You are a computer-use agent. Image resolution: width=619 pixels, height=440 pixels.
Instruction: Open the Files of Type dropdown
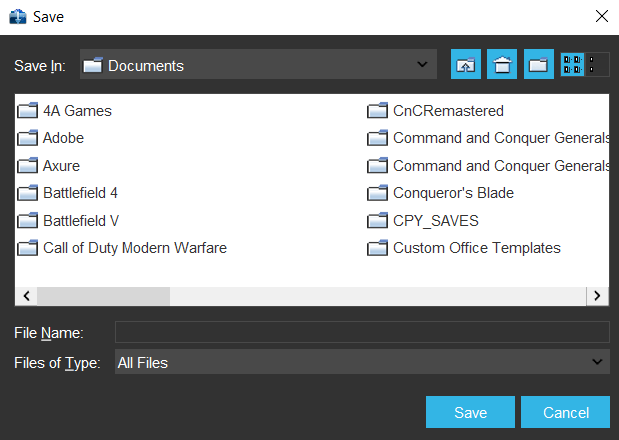(597, 362)
